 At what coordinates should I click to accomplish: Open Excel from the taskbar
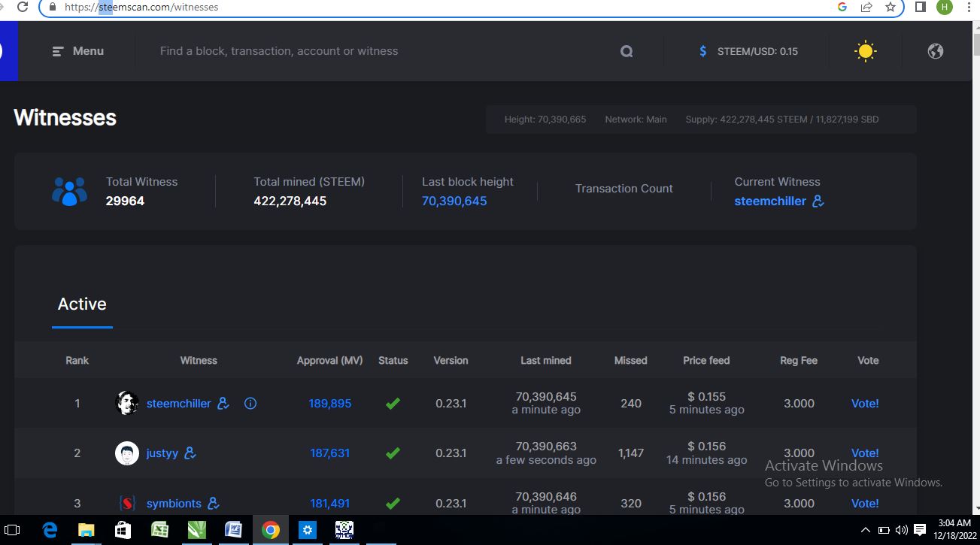[159, 530]
